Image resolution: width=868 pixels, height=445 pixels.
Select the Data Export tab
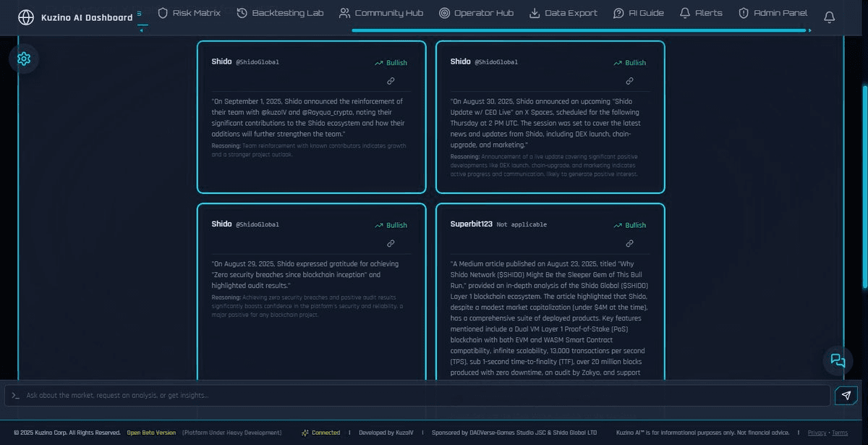point(563,13)
